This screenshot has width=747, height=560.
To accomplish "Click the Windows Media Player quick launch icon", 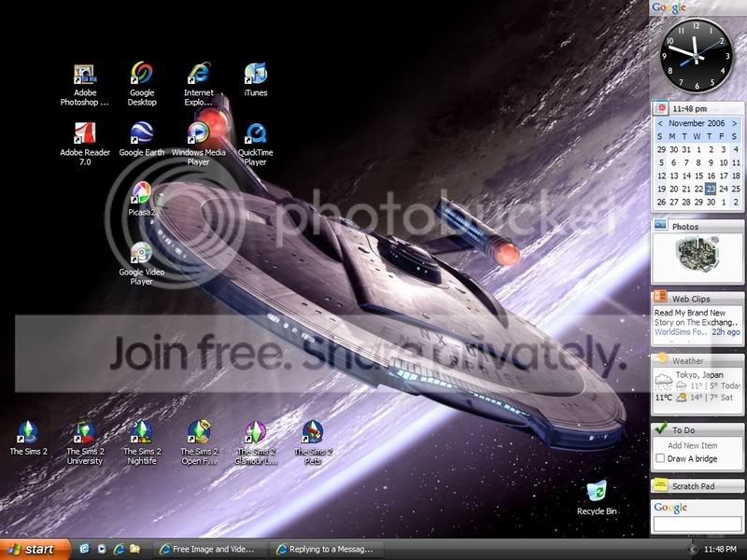I will (x=102, y=549).
